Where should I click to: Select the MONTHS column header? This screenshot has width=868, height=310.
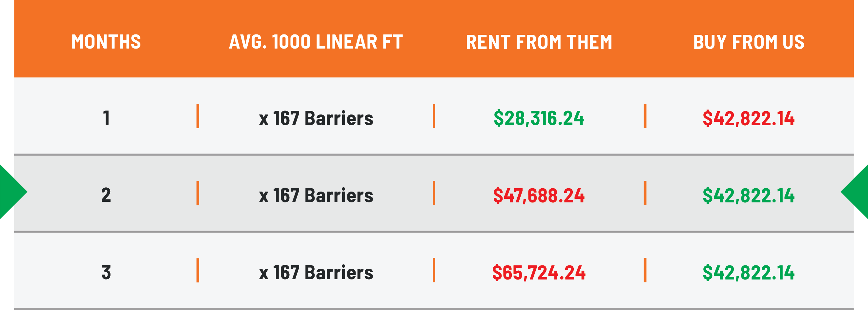pos(106,42)
